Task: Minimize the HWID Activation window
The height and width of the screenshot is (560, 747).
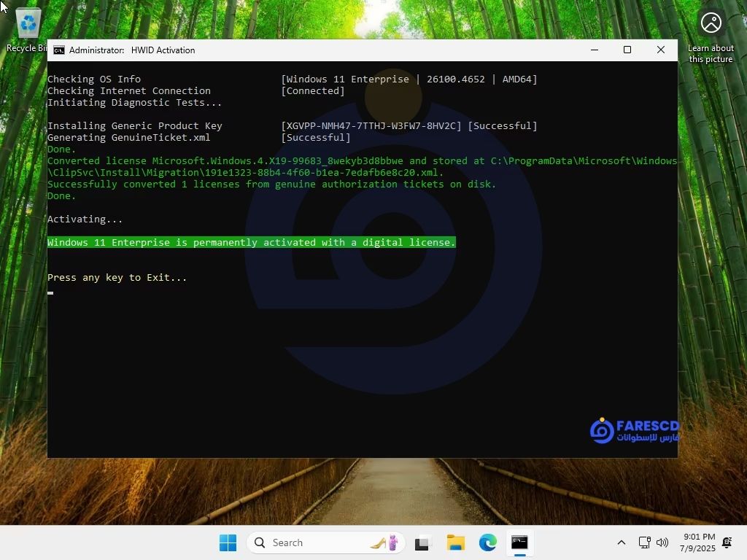Action: [594, 50]
